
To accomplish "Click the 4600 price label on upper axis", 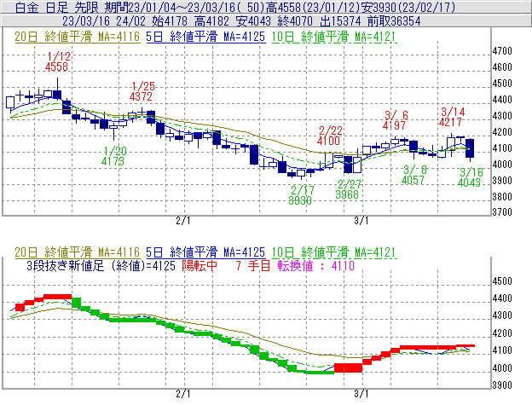I will (x=502, y=67).
